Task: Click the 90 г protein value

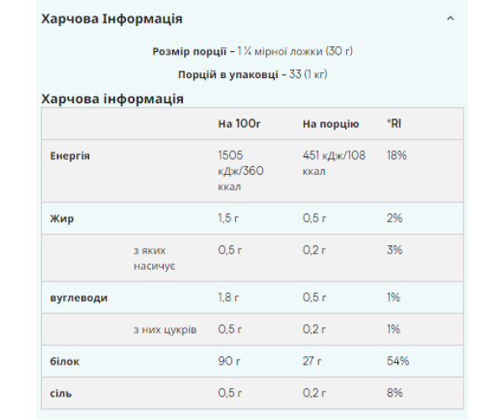Action: click(229, 361)
